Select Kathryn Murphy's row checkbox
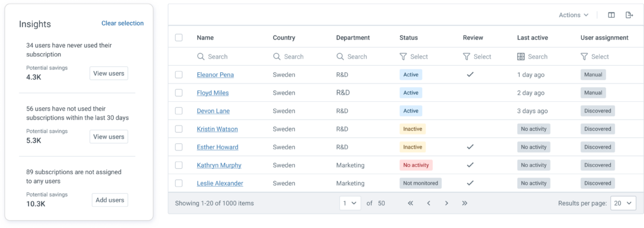The image size is (644, 228). (179, 165)
